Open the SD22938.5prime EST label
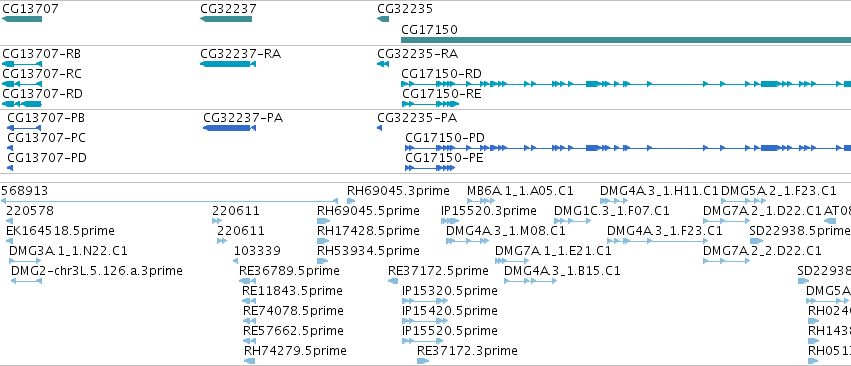 pyautogui.click(x=800, y=231)
